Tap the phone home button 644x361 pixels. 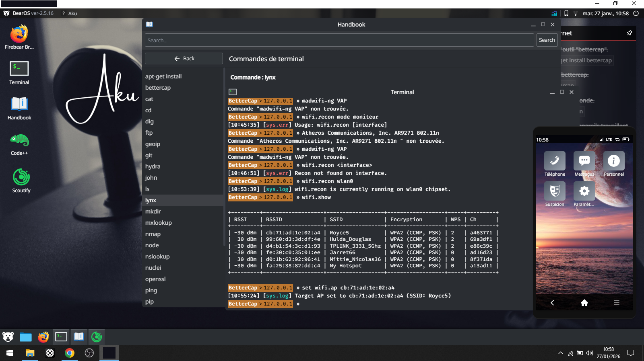coord(584,303)
